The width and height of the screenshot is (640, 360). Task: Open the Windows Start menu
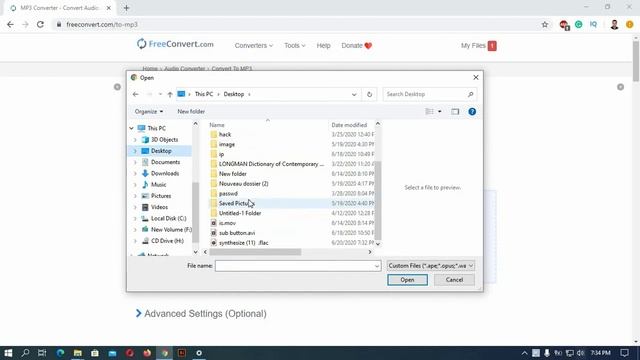(8, 353)
